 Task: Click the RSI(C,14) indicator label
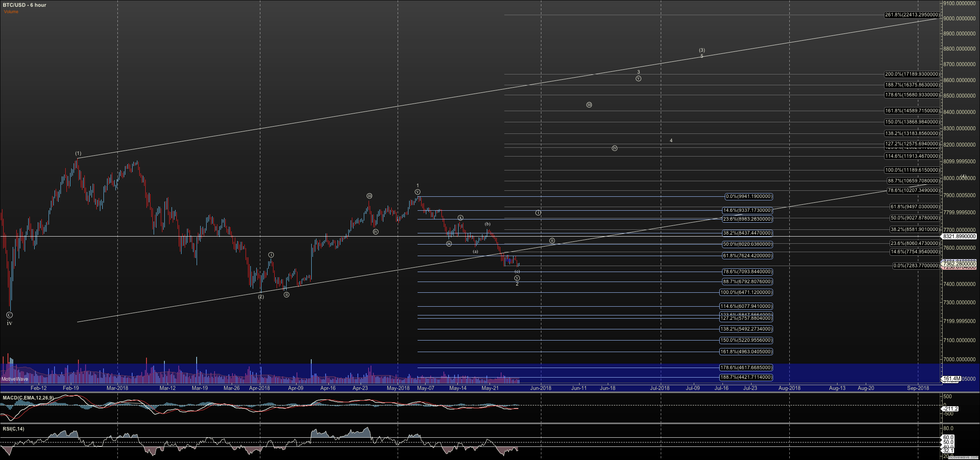tap(14, 429)
